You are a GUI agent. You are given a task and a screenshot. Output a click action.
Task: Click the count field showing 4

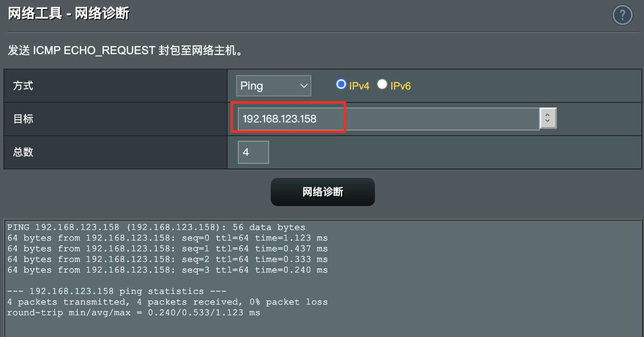coord(253,152)
